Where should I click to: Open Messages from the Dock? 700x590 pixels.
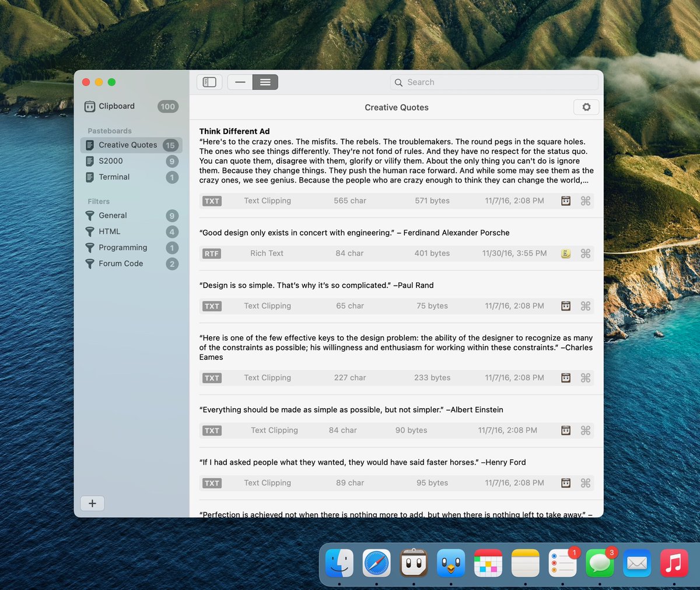pos(600,563)
